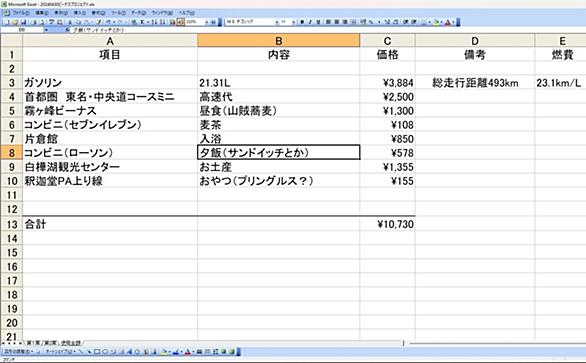Open the Chart Wizard icon
586x363 pixels.
(x=172, y=22)
